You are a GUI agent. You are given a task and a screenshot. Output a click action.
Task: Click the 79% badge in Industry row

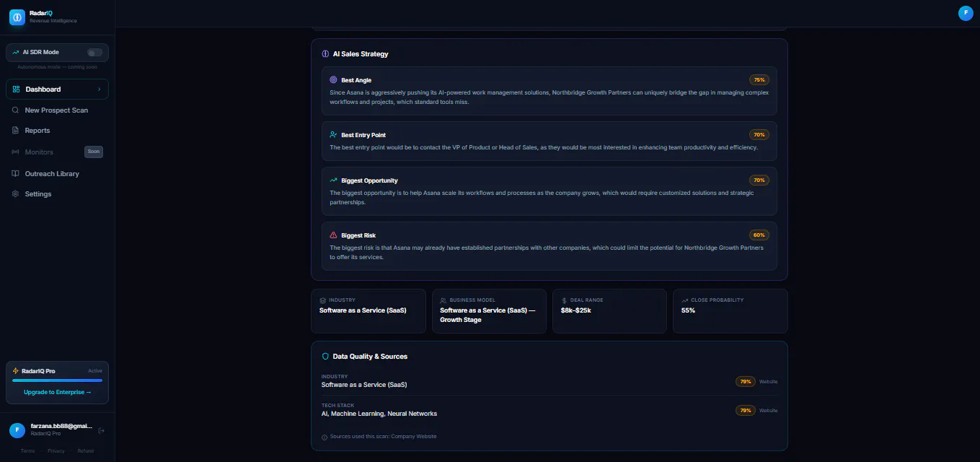click(x=745, y=382)
